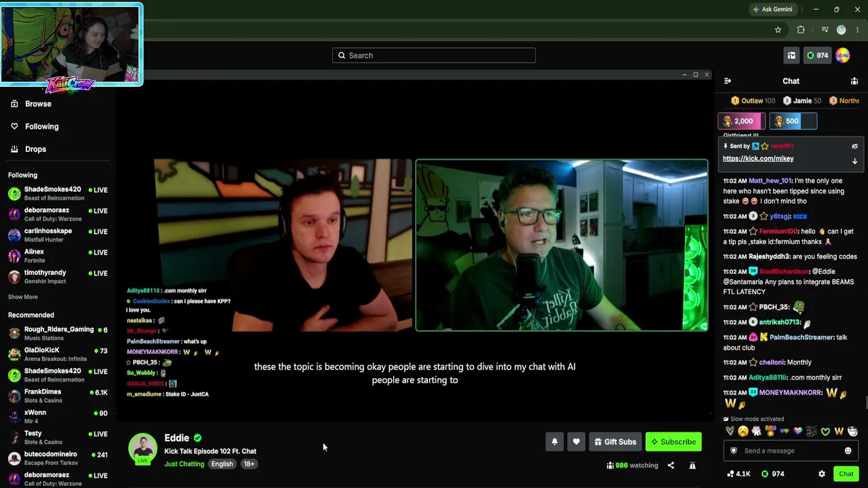Open PalmBeachStreamer's username in chat panel
This screenshot has width=868, height=488.
click(x=802, y=338)
